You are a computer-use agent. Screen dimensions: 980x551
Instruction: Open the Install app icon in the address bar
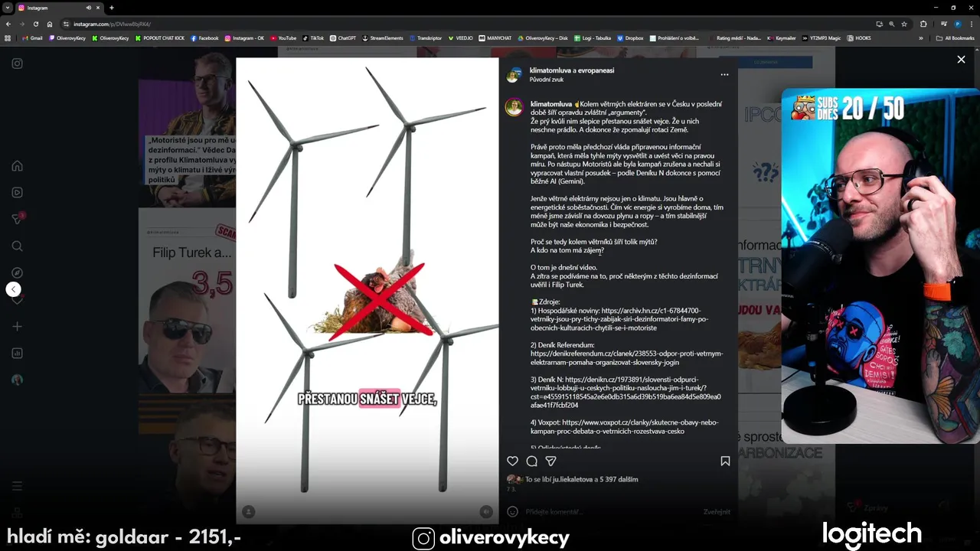pos(879,24)
